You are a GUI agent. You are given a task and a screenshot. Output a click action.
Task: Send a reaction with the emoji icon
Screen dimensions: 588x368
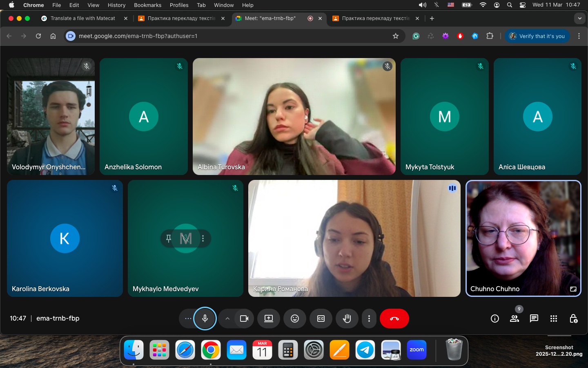click(x=294, y=319)
